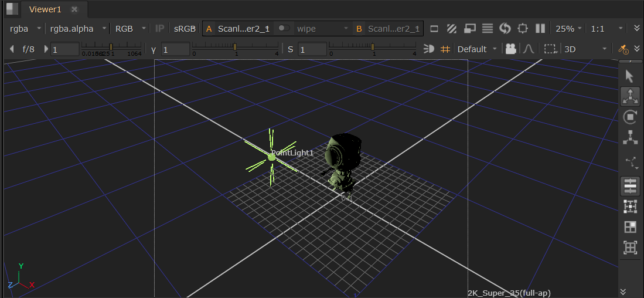This screenshot has height=298, width=644.
Task: Pause viewer updates with pause icon
Action: (540, 29)
